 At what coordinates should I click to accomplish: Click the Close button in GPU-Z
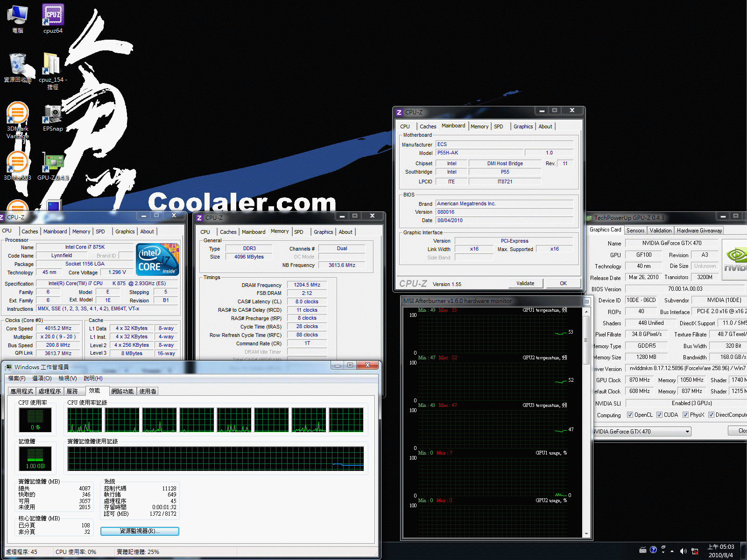click(739, 431)
